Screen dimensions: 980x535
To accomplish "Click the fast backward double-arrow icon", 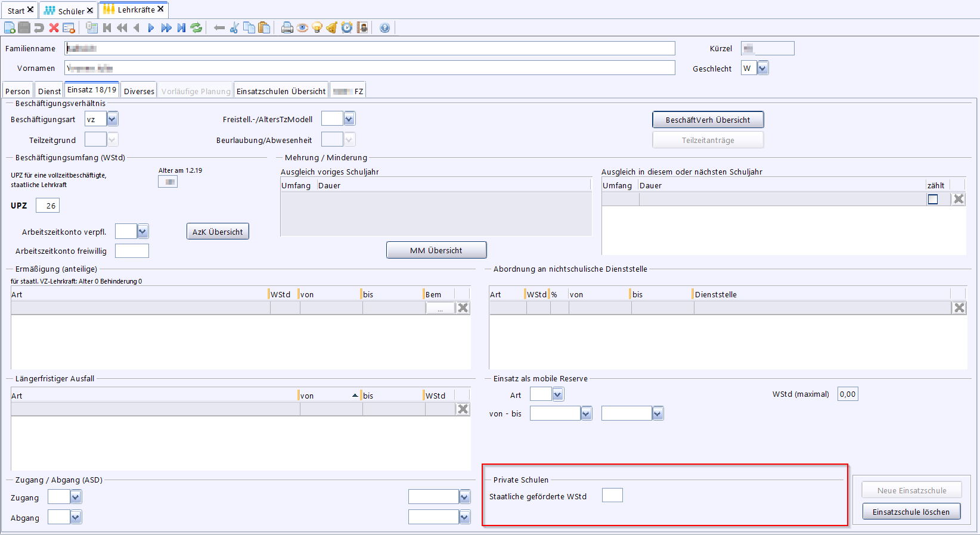I will [x=122, y=27].
